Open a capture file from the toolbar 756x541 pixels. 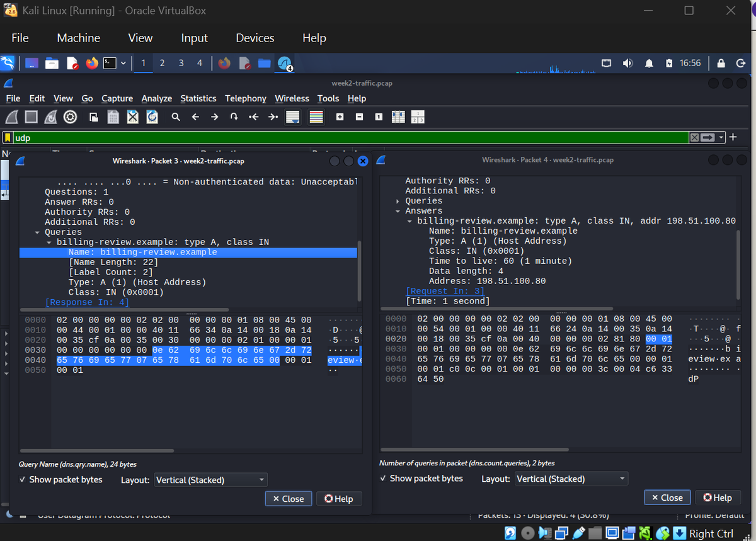(x=94, y=117)
